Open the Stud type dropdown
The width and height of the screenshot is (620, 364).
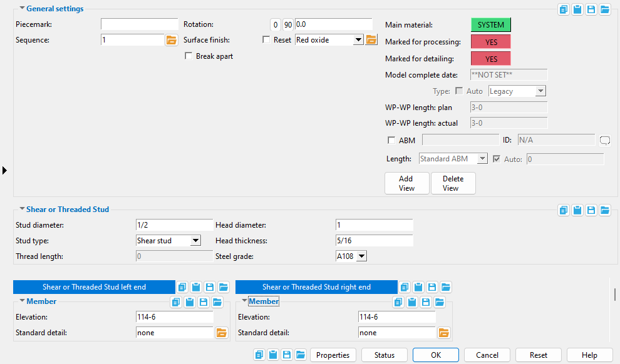[x=195, y=240]
